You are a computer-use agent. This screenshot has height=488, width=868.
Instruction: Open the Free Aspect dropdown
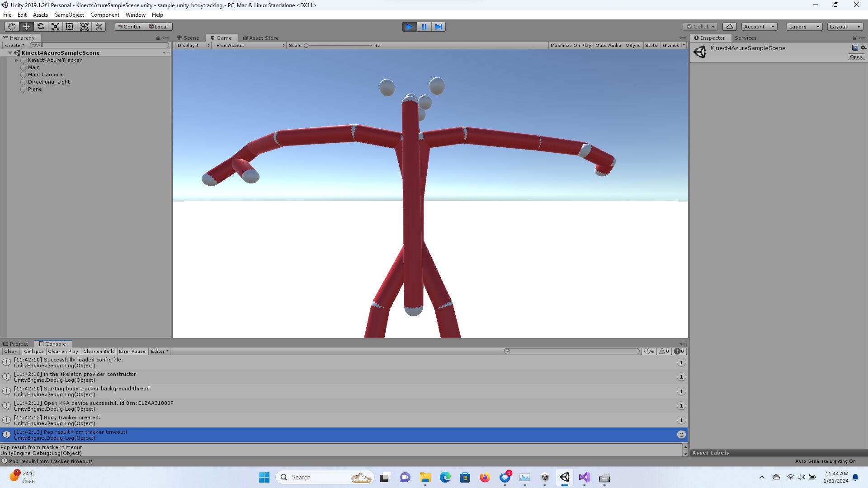250,45
